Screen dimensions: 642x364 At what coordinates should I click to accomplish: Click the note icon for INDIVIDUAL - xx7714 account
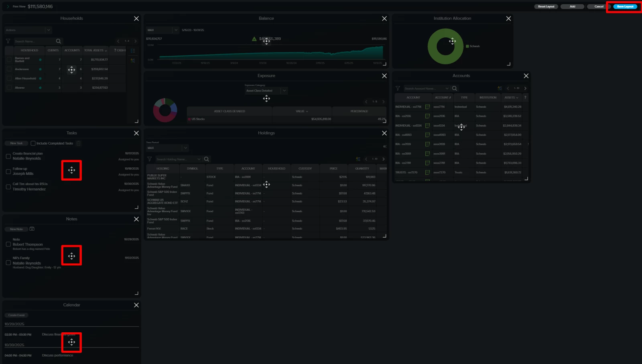427,107
